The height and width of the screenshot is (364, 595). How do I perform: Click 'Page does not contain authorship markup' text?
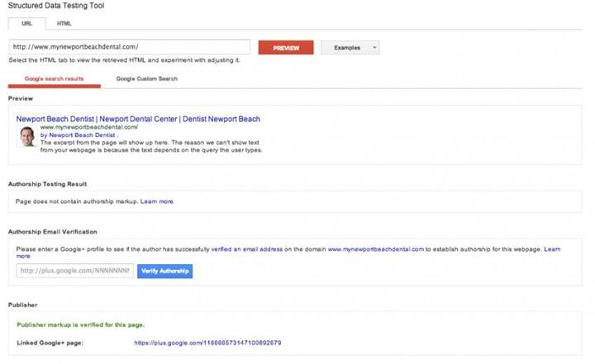(77, 201)
